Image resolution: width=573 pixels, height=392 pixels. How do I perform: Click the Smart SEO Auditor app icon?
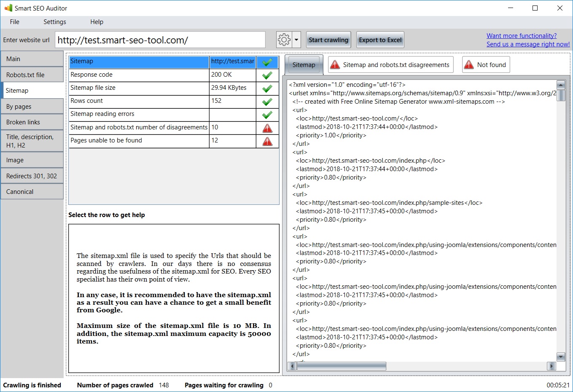tap(8, 8)
